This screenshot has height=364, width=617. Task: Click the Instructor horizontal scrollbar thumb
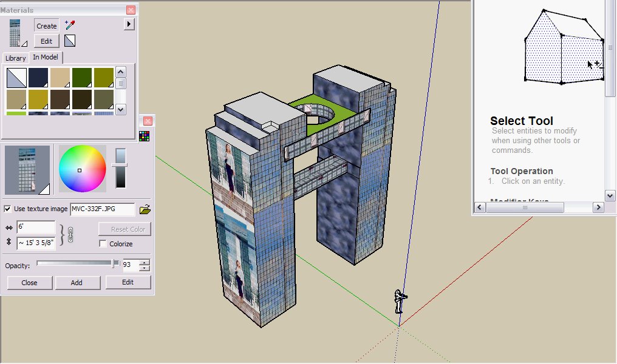pos(525,207)
